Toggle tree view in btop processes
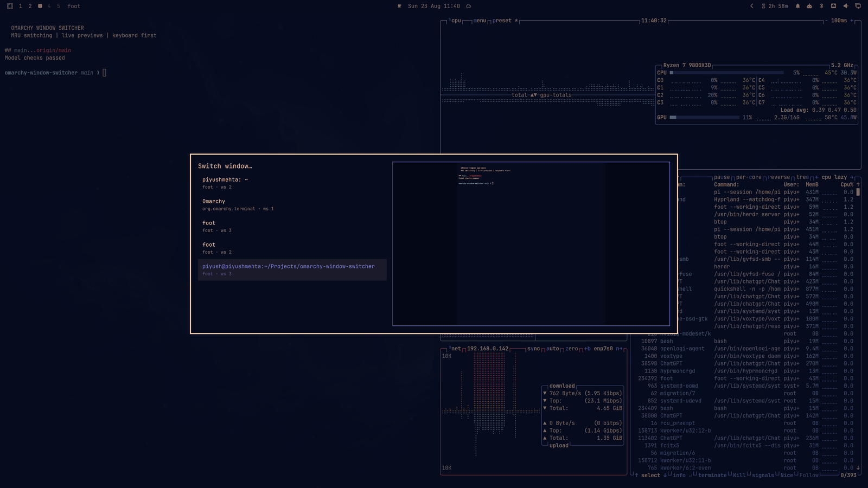 click(x=802, y=177)
